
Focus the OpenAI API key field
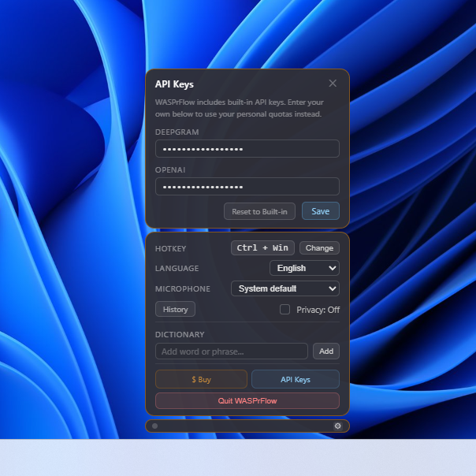pos(247,187)
